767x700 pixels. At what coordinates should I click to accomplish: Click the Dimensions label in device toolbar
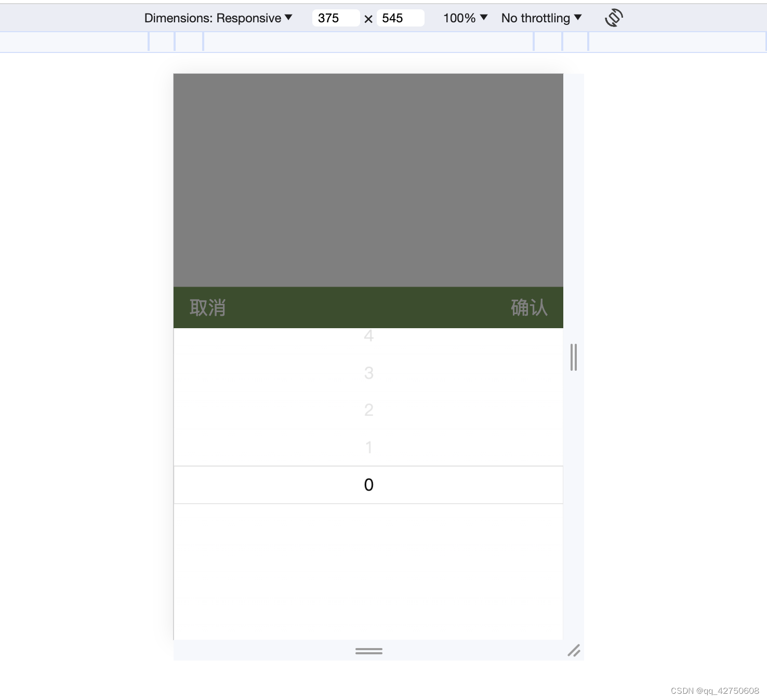point(177,17)
